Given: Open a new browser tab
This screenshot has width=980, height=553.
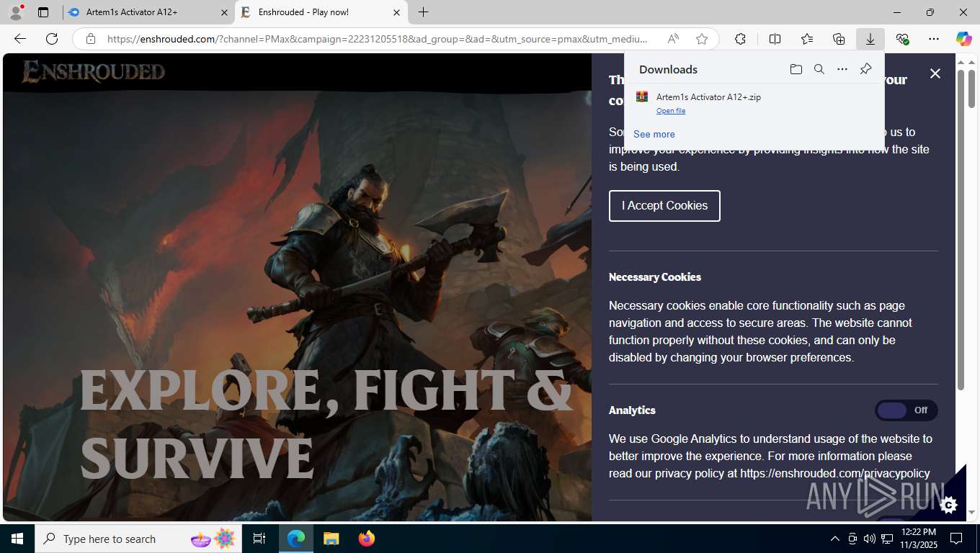Looking at the screenshot, I should click(x=424, y=12).
